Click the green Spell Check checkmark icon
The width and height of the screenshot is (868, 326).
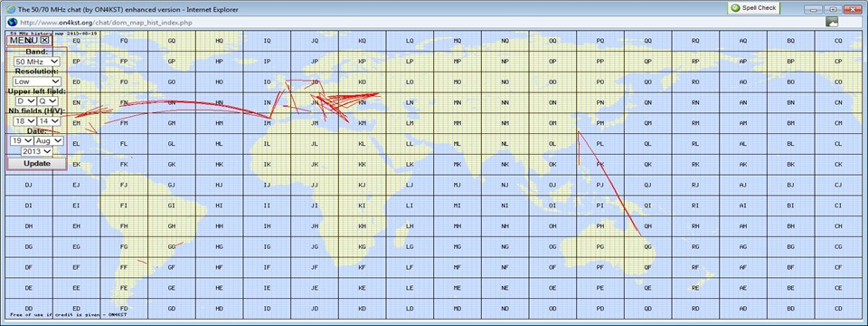tap(735, 8)
